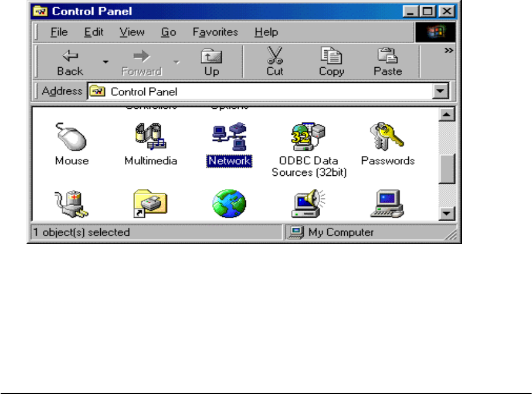Viewport: 532px width, 394px height.
Task: Open the printers folder shortcut icon
Action: pyautogui.click(x=150, y=204)
